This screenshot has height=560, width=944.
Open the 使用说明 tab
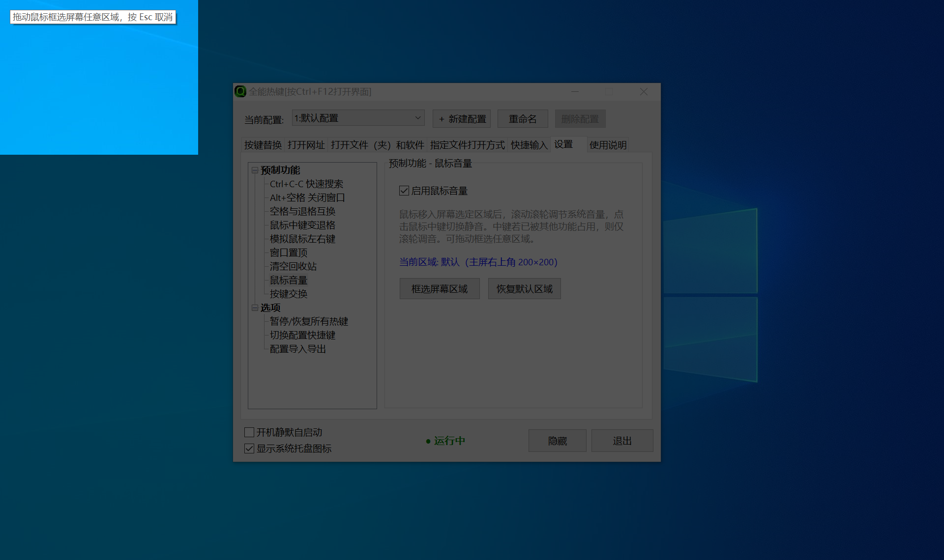tap(608, 145)
